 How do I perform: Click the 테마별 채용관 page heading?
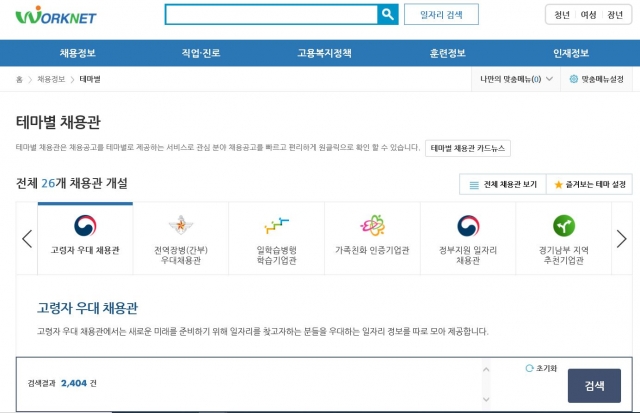58,122
